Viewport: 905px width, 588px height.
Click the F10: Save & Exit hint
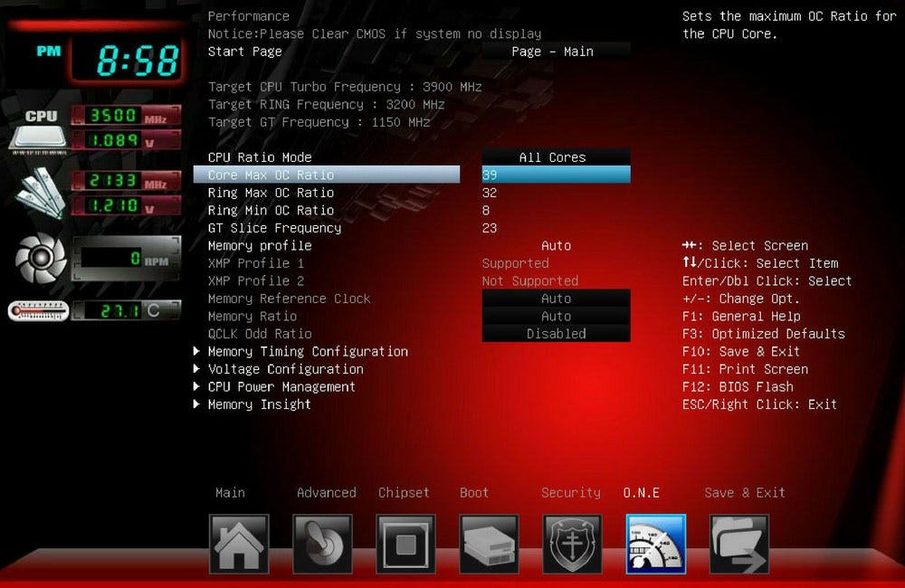pos(740,351)
